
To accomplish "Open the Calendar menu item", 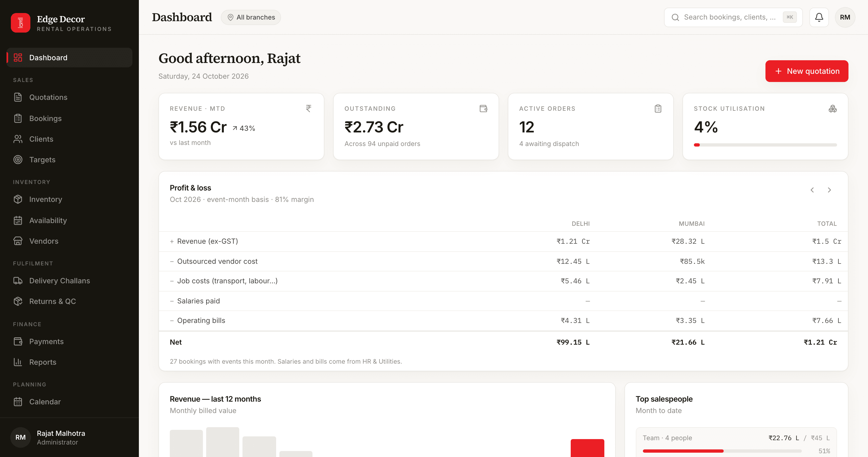I will [x=69, y=402].
